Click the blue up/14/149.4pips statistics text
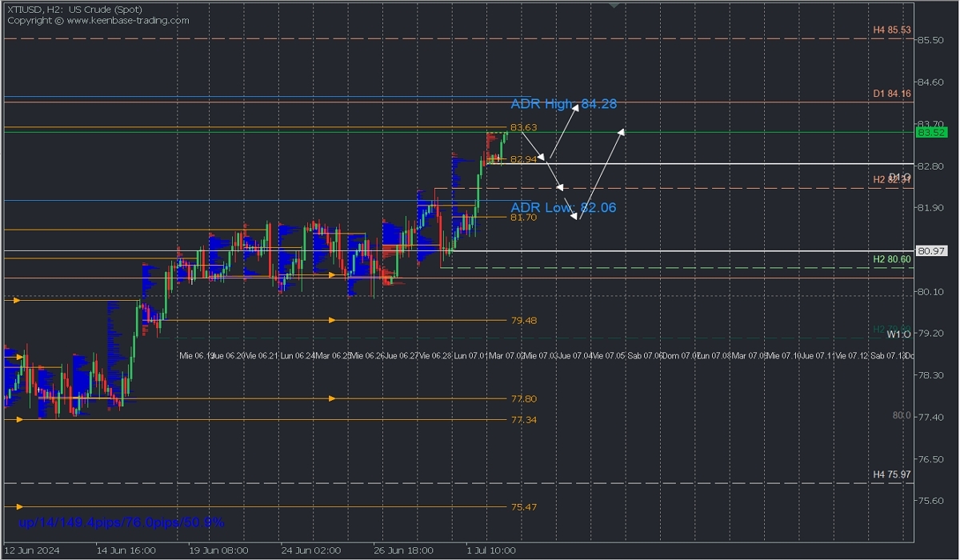The height and width of the screenshot is (560, 960). [122, 522]
